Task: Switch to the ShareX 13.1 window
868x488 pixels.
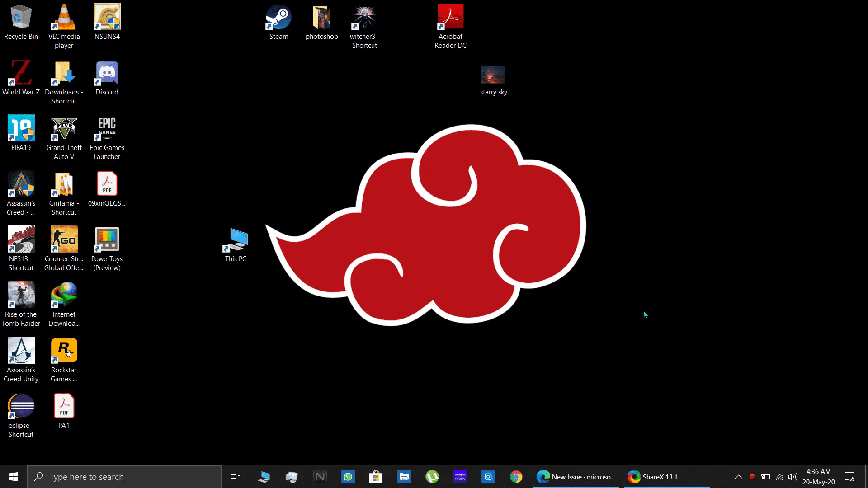Action: 666,477
